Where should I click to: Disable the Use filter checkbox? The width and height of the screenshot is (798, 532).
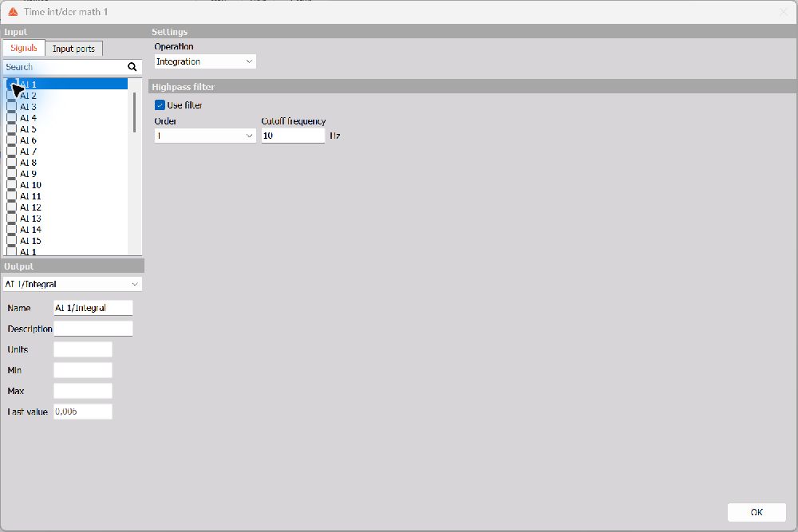[160, 105]
